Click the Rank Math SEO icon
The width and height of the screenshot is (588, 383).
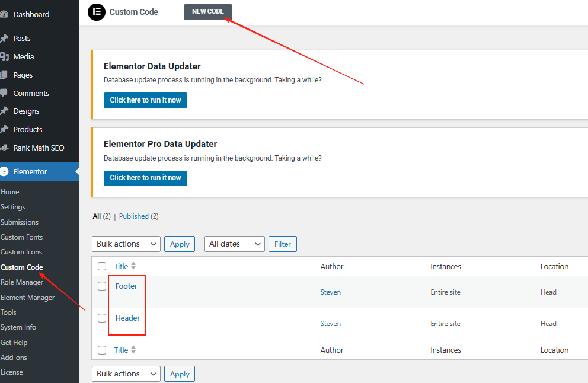pos(4,148)
